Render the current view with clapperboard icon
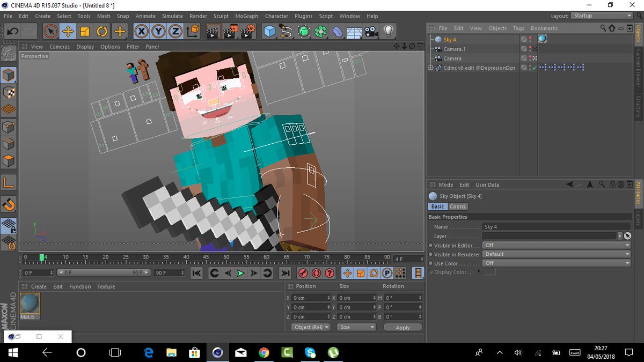The image size is (644, 362). (214, 31)
